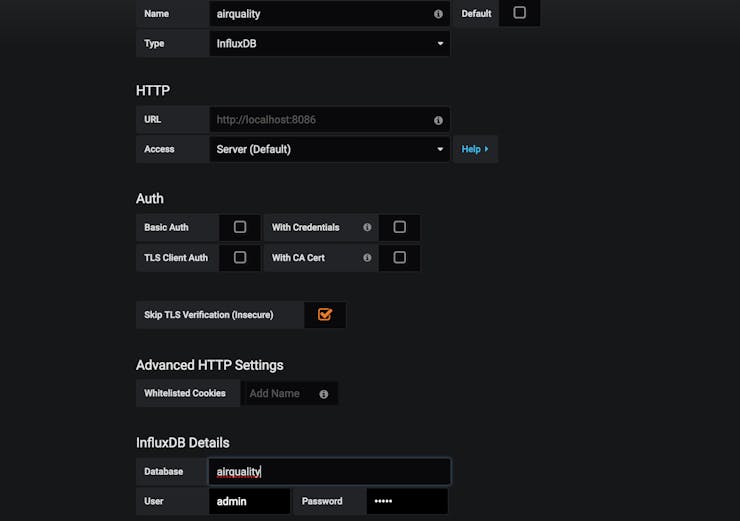Viewport: 740px width, 521px height.
Task: Click the HTTP section heading
Action: (x=153, y=90)
